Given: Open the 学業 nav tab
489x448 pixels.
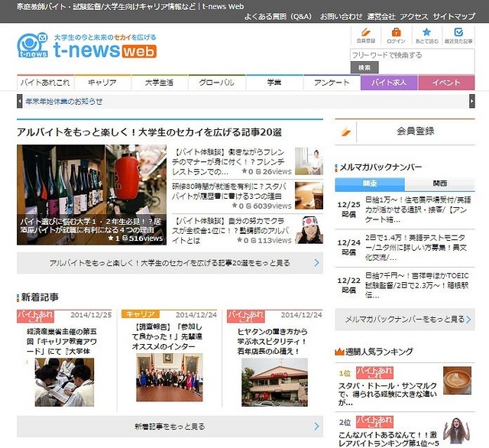Looking at the screenshot, I should click(274, 83).
